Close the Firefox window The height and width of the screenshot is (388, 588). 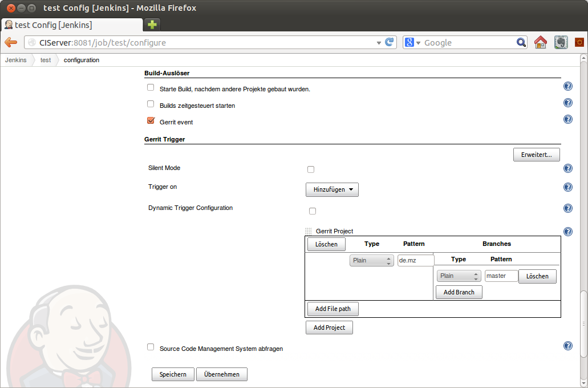(11, 8)
